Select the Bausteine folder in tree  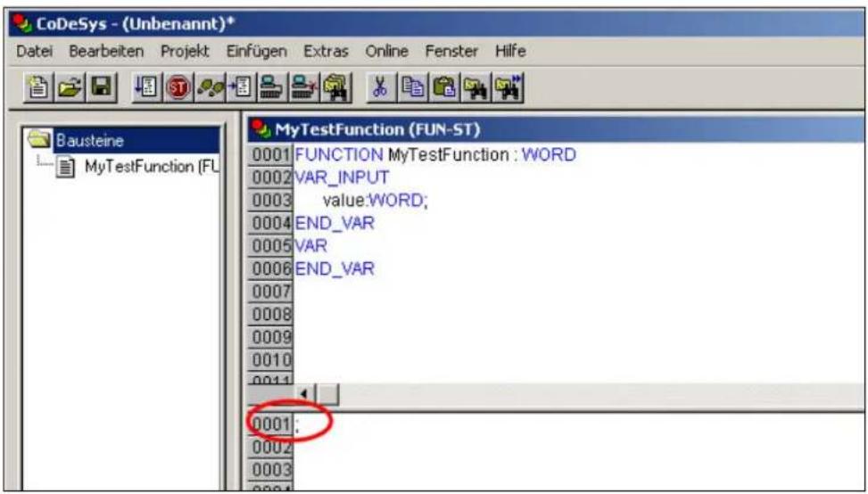(88, 141)
